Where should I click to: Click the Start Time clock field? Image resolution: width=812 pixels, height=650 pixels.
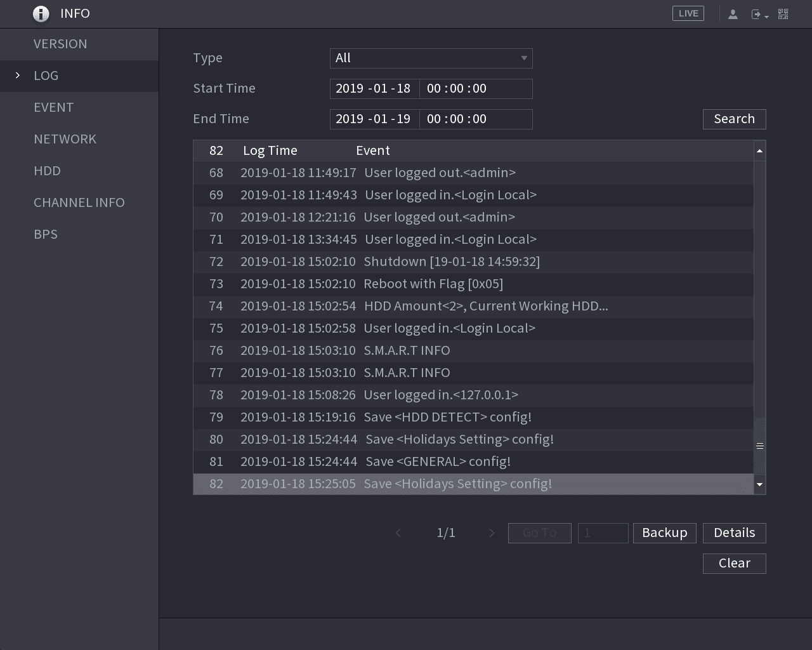(x=476, y=89)
